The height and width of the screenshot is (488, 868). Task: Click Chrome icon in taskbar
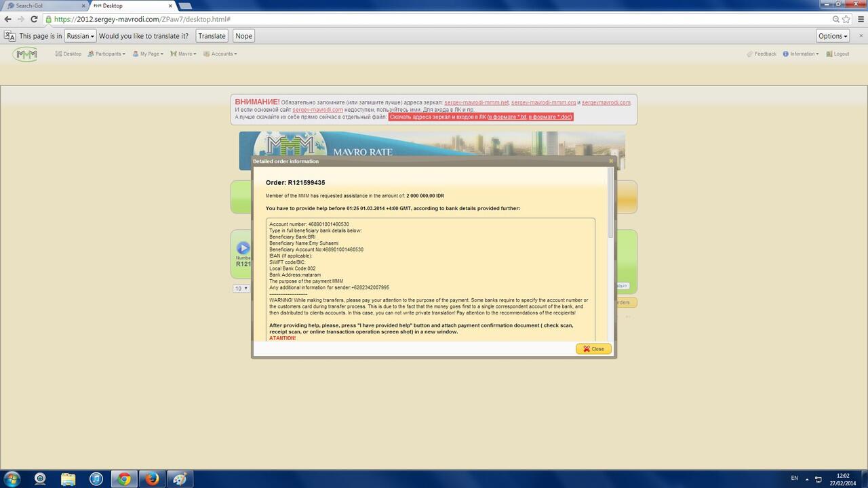(x=124, y=479)
